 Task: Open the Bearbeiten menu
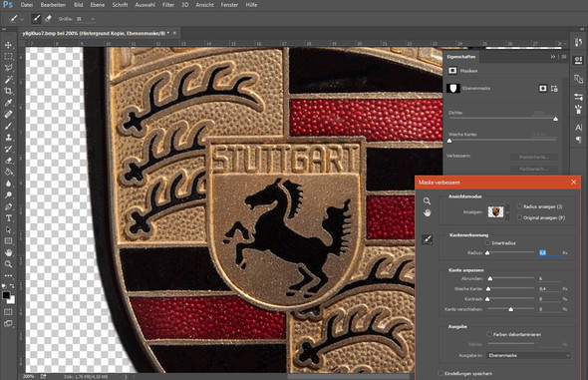point(53,5)
